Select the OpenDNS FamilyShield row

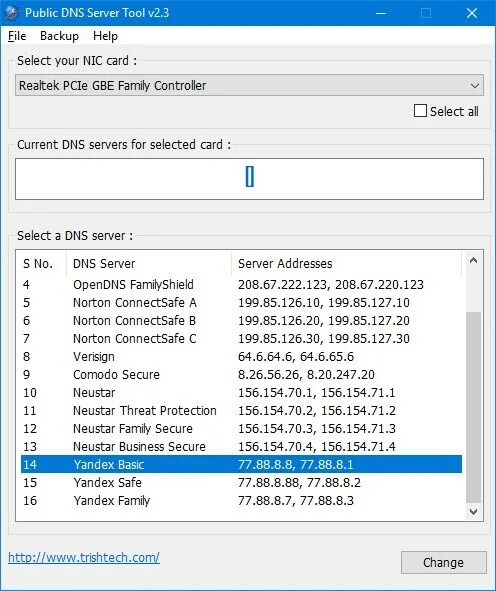pyautogui.click(x=241, y=285)
